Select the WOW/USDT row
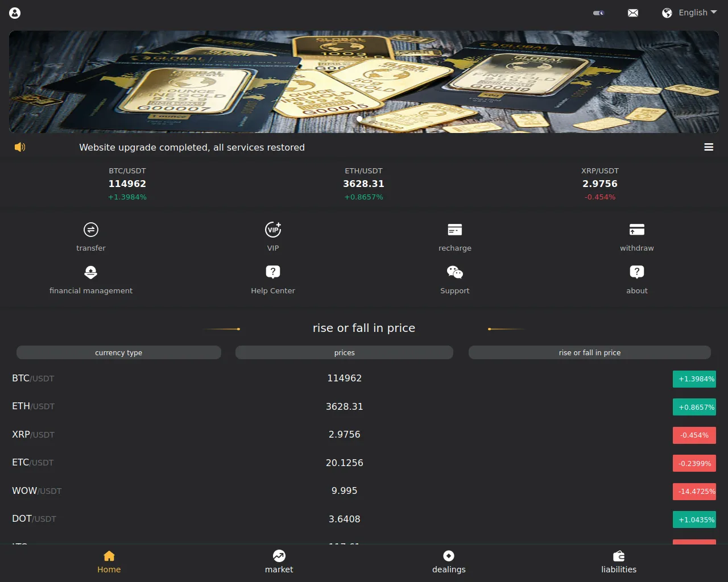This screenshot has height=582, width=728. pos(364,491)
